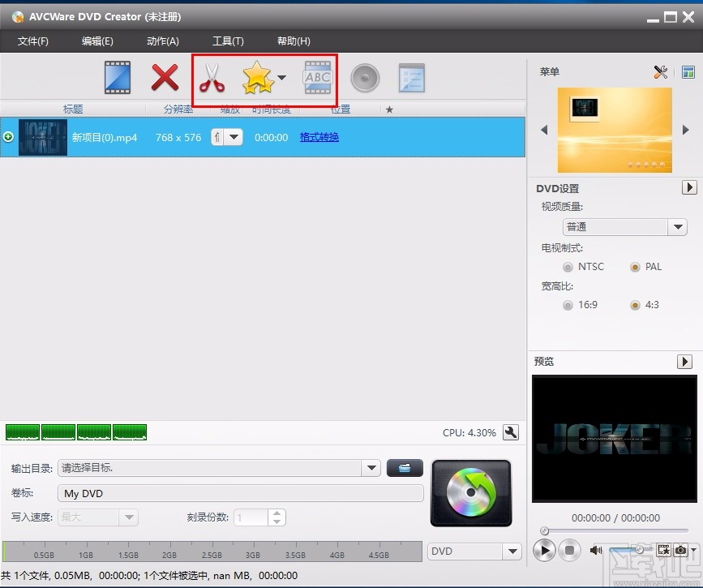Remove the selected item with the red X
The height and width of the screenshot is (588, 703).
click(165, 78)
